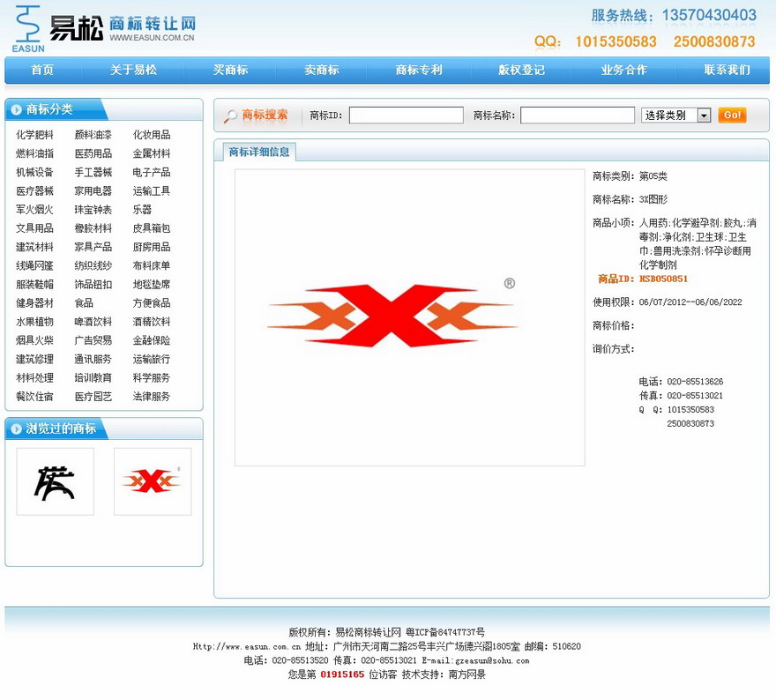Open the 培训教育 category
The height and width of the screenshot is (700, 776).
93,378
